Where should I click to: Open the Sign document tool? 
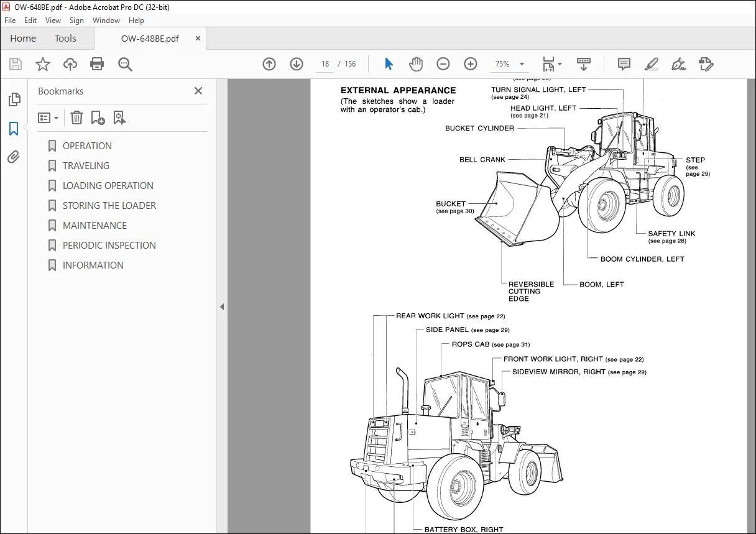(678, 64)
